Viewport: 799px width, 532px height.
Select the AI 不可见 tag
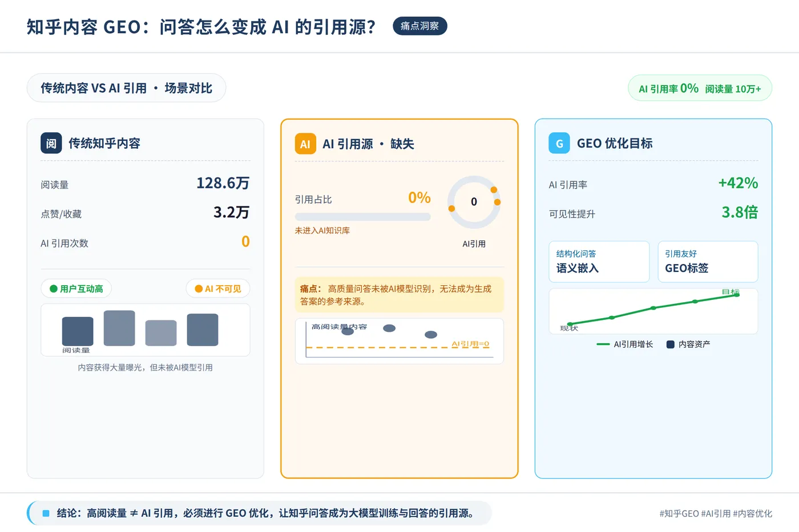point(218,289)
